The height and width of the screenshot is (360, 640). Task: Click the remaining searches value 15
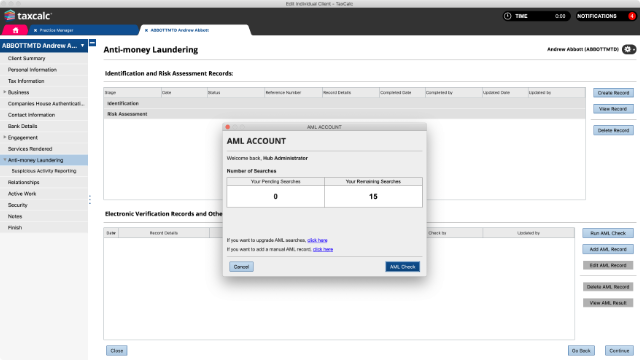click(373, 197)
